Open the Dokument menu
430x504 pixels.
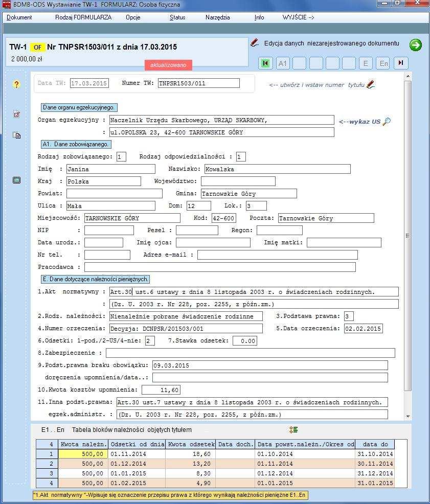(19, 17)
